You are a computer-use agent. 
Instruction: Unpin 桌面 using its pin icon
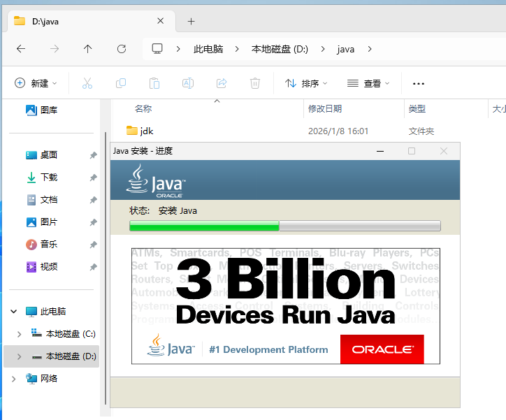93,155
